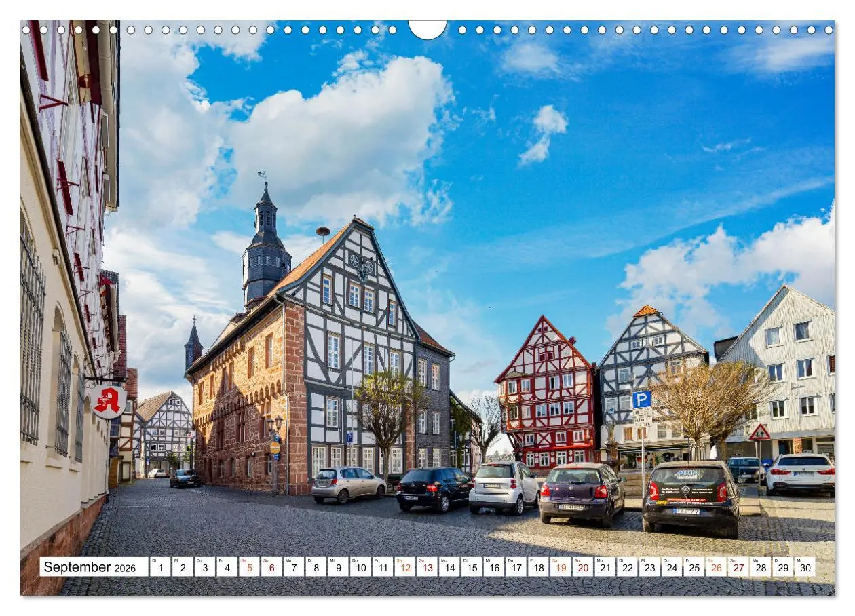Select the orange date 27
Image resolution: width=855 pixels, height=616 pixels.
coord(738,567)
